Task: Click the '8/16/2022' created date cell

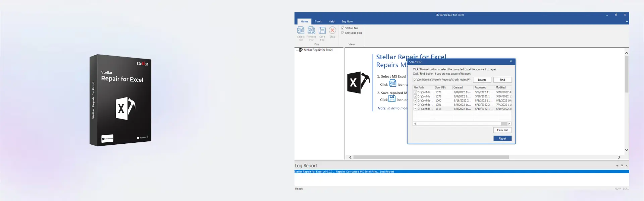Action: 463,100
